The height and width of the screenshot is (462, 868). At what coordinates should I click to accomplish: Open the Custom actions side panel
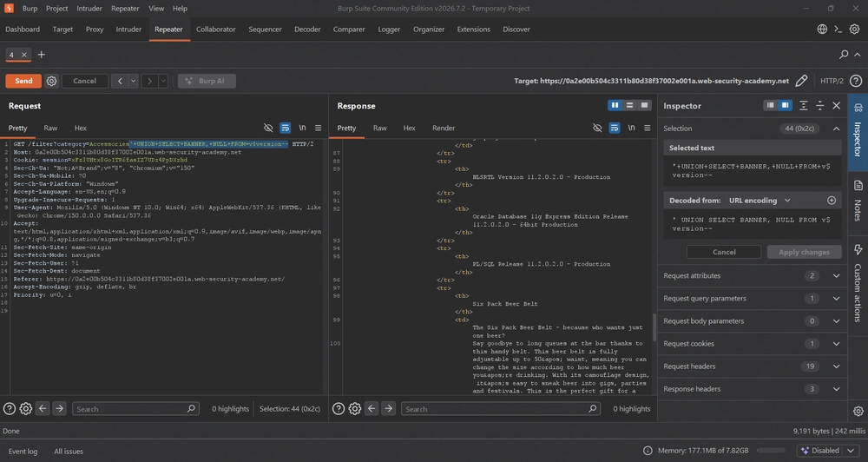coord(858,284)
